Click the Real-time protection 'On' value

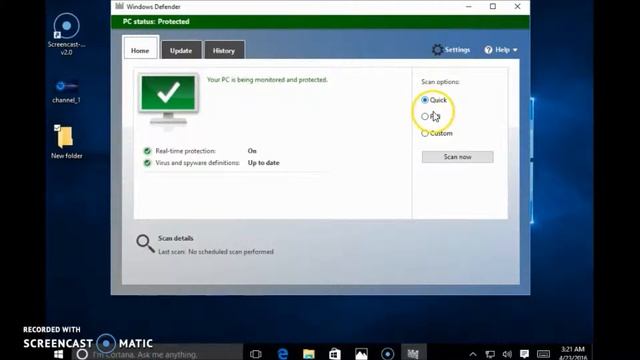coord(252,151)
